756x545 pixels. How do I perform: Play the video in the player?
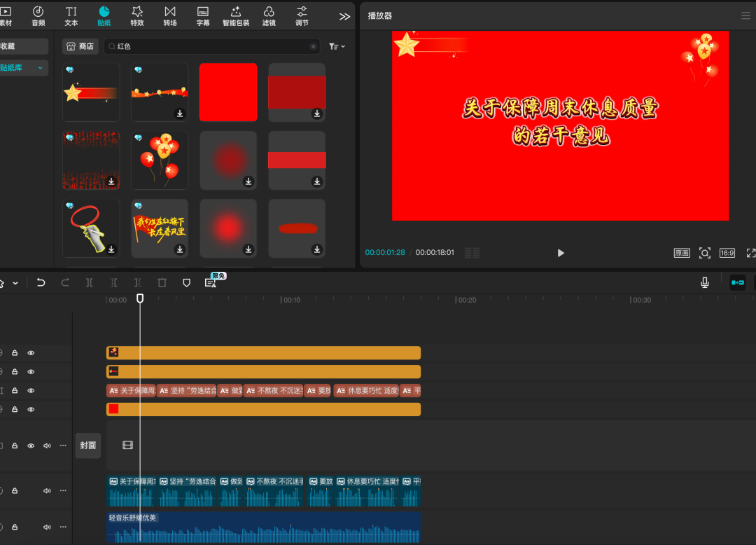coord(561,253)
